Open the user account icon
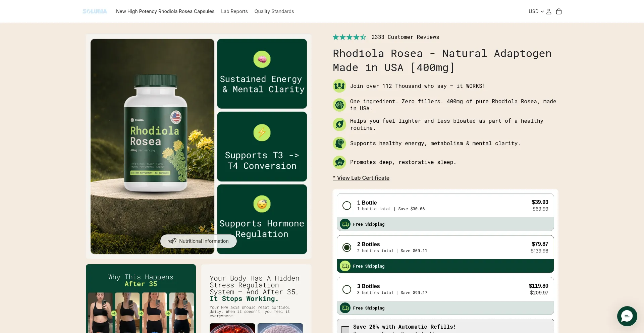 pos(549,11)
